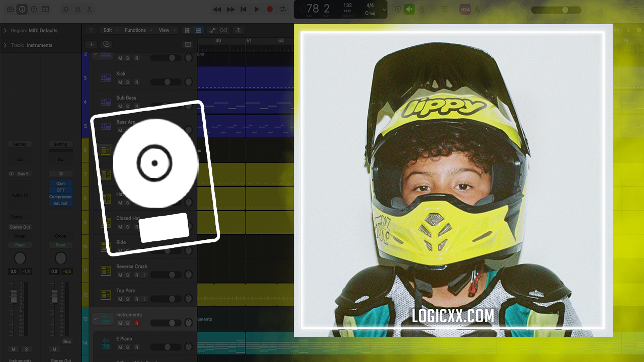Viewport: 644px width, 362px height.
Task: Expand the Region: MIDI Defaults disclosure
Action: (x=5, y=31)
